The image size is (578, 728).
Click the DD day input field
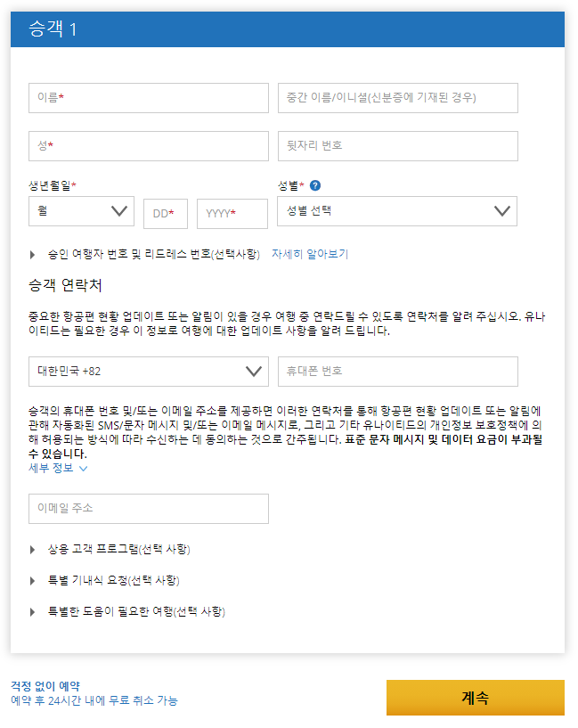(166, 214)
